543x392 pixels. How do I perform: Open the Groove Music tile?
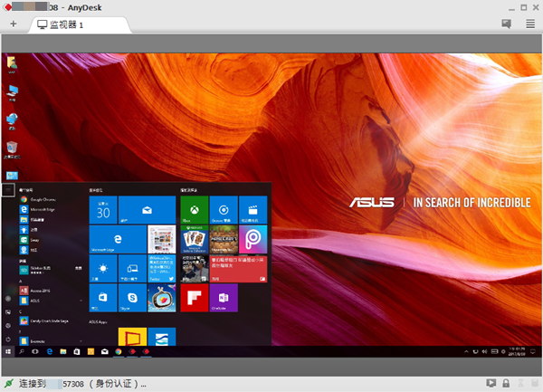224,210
